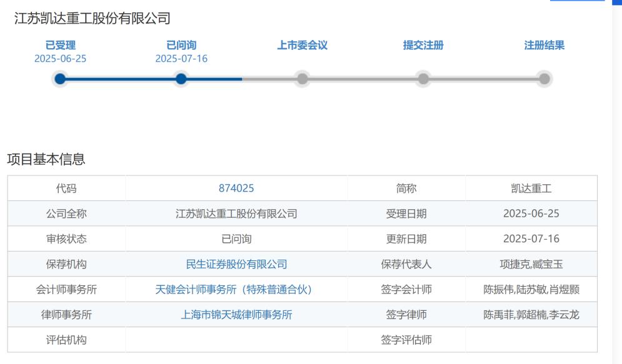Image resolution: width=622 pixels, height=364 pixels.
Task: Click the 陈振伟,陆苏敏,肖煜颢 accountants cell
Action: pyautogui.click(x=531, y=290)
